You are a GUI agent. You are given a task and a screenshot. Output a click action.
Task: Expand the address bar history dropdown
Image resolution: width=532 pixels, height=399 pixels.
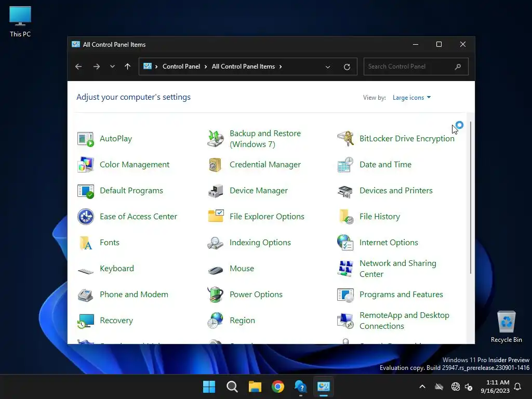point(328,67)
